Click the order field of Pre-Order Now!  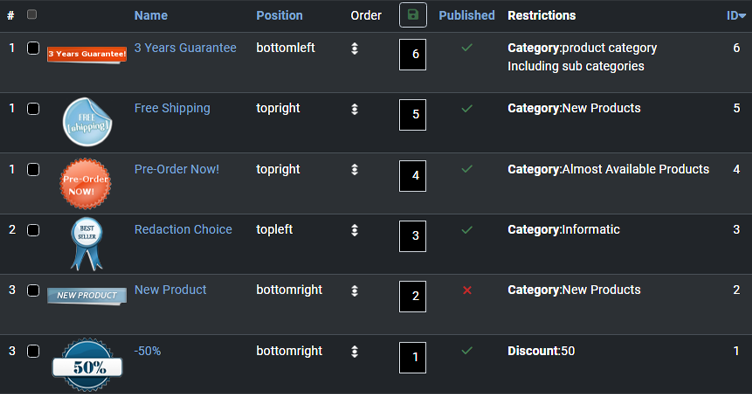coord(412,176)
